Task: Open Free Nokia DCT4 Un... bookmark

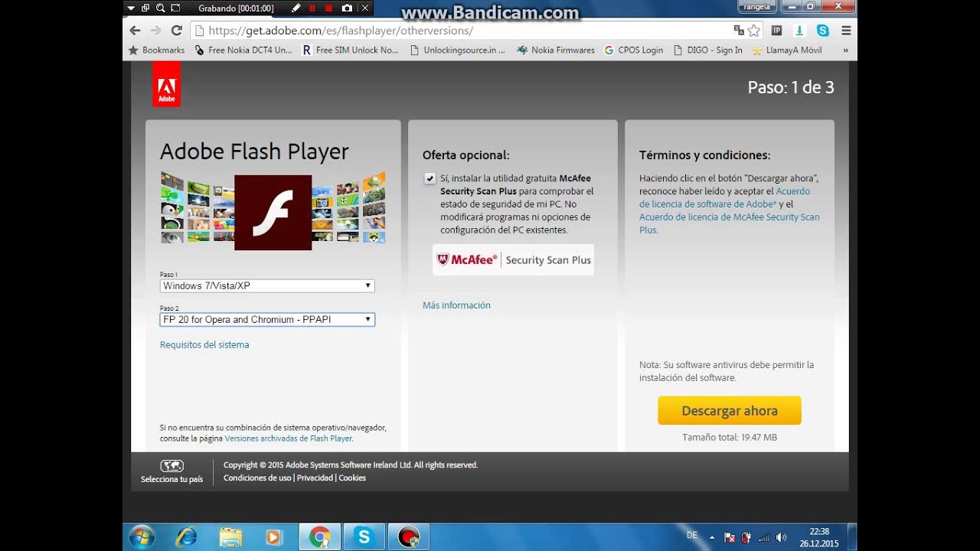Action: pyautogui.click(x=243, y=50)
